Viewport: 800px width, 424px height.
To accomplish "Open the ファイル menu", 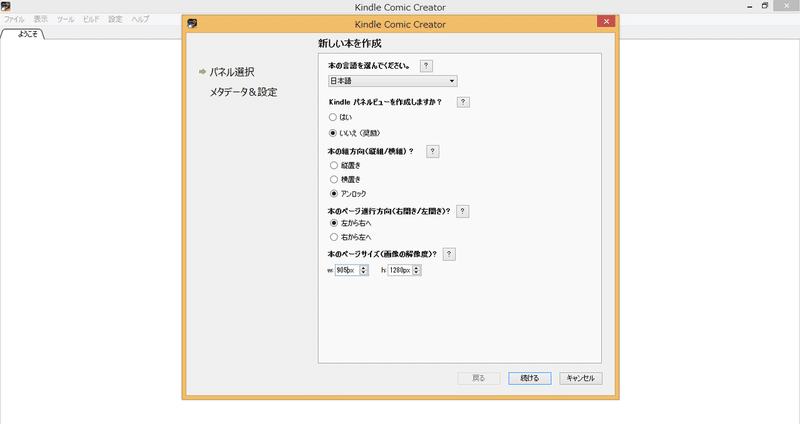I will (x=14, y=19).
